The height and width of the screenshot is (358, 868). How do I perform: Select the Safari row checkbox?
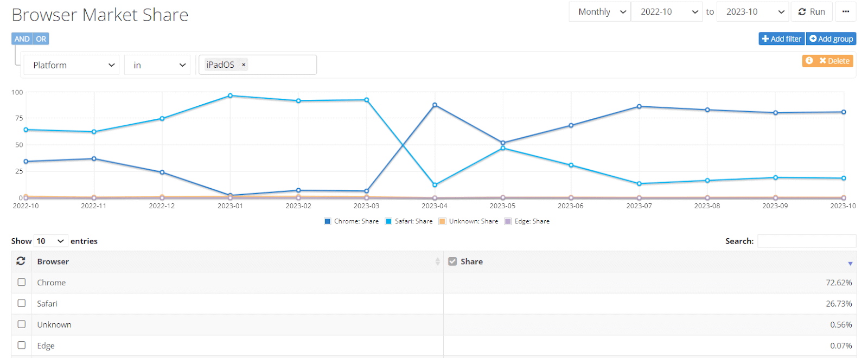(22, 303)
